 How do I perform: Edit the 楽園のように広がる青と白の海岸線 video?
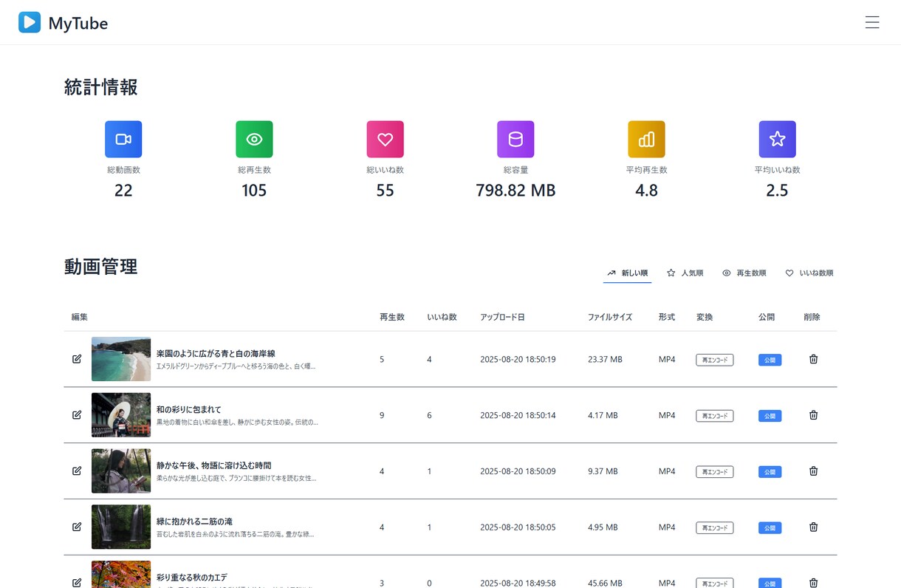point(77,359)
